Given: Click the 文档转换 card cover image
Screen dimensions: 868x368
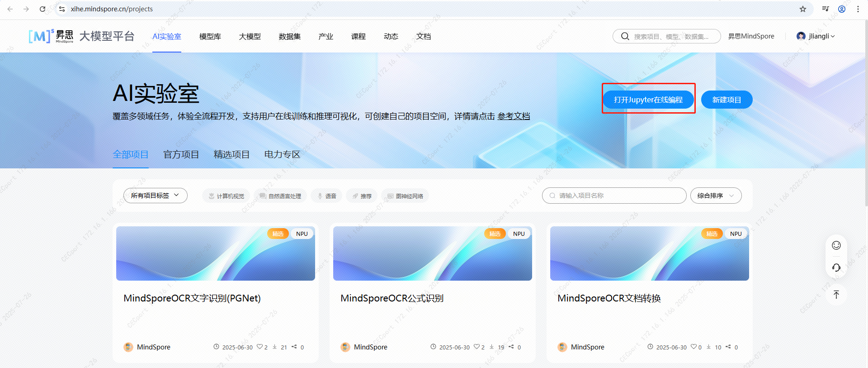Looking at the screenshot, I should click(650, 253).
